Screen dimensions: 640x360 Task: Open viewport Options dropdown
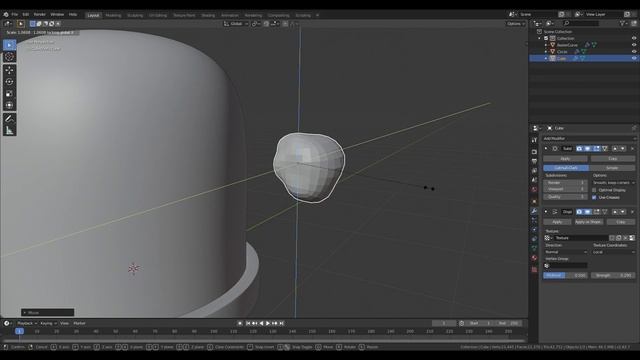pos(516,24)
